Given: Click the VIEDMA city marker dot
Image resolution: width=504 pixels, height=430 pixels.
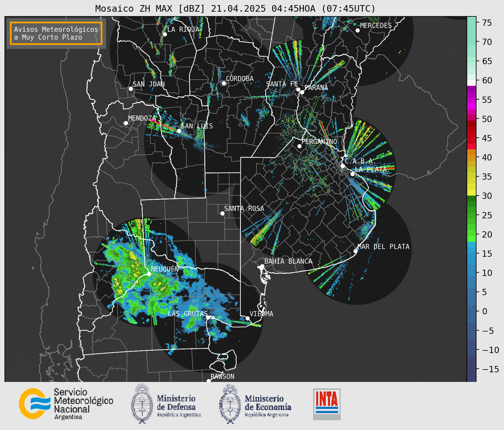Looking at the screenshot, I should (248, 318).
